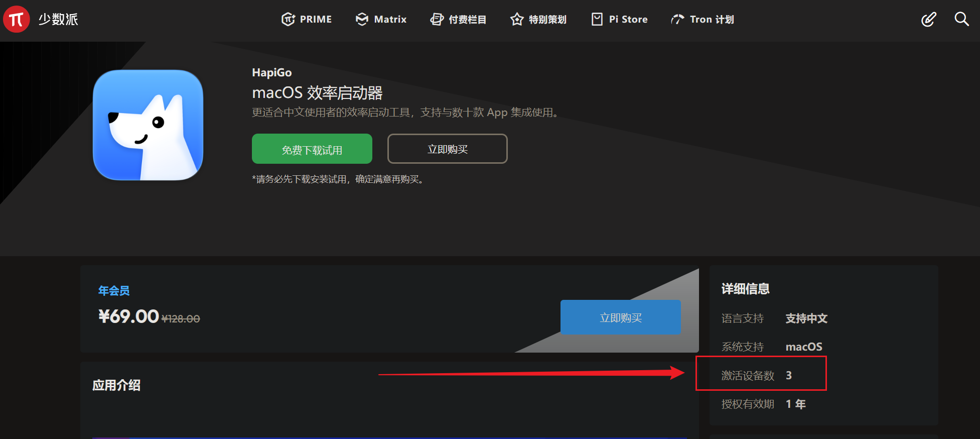Click the outlined 立即购买 button

(x=448, y=149)
